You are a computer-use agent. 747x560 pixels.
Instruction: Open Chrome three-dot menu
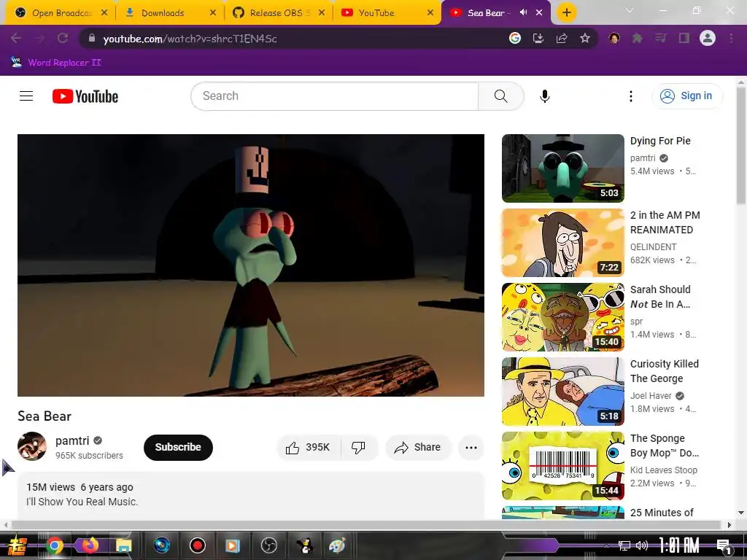click(x=731, y=38)
